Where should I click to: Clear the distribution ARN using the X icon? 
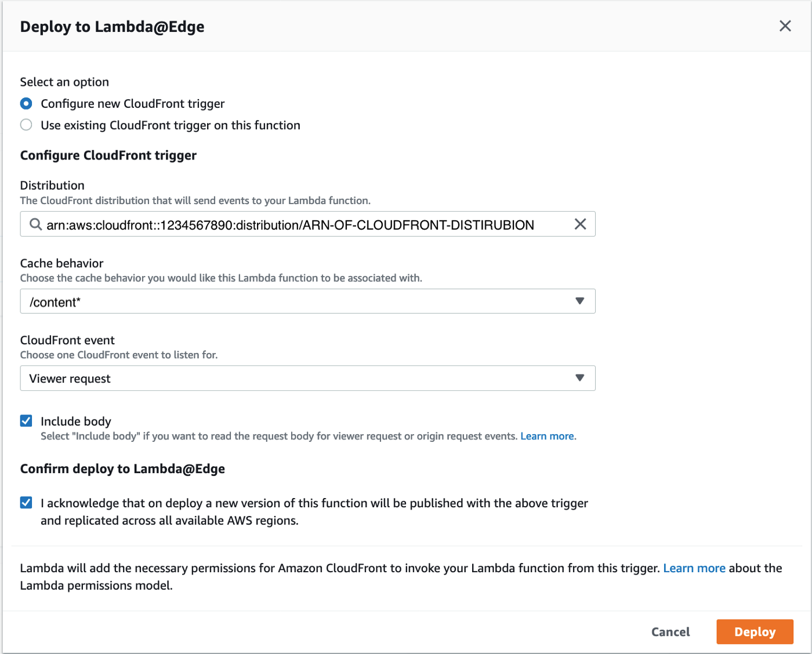click(580, 224)
